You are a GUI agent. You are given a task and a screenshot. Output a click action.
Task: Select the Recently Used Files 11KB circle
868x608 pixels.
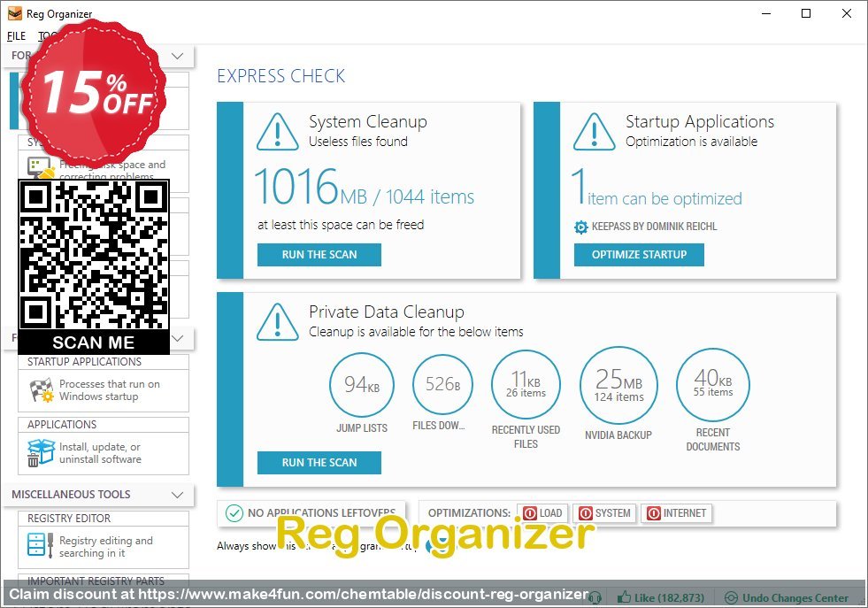(x=526, y=384)
